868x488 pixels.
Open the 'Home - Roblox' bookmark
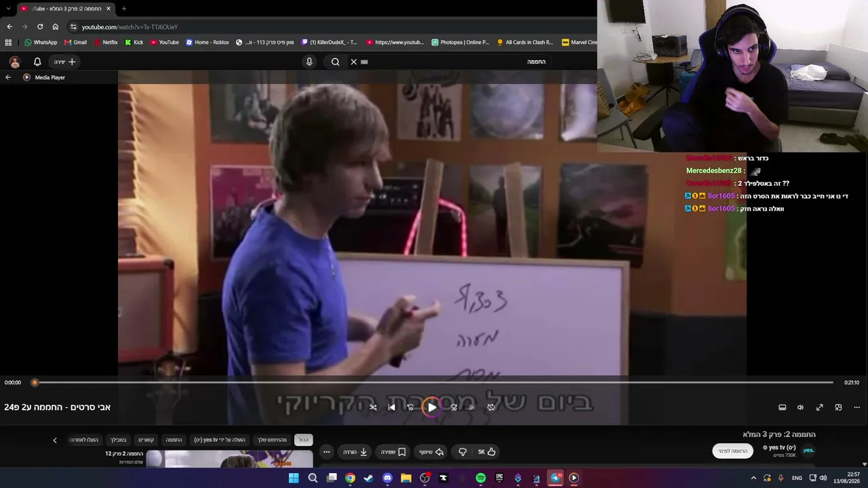pos(207,42)
